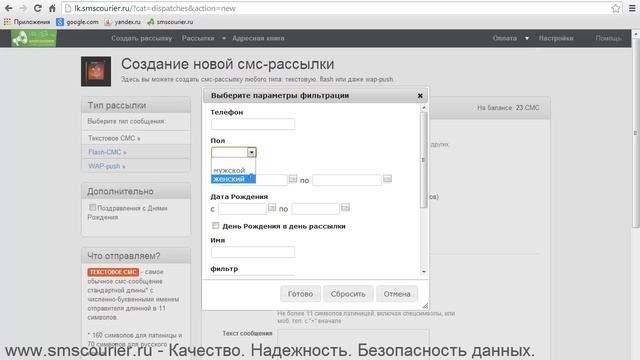Open Создать рассылку menu item
Image resolution: width=640 pixels, height=360 pixels.
142,38
